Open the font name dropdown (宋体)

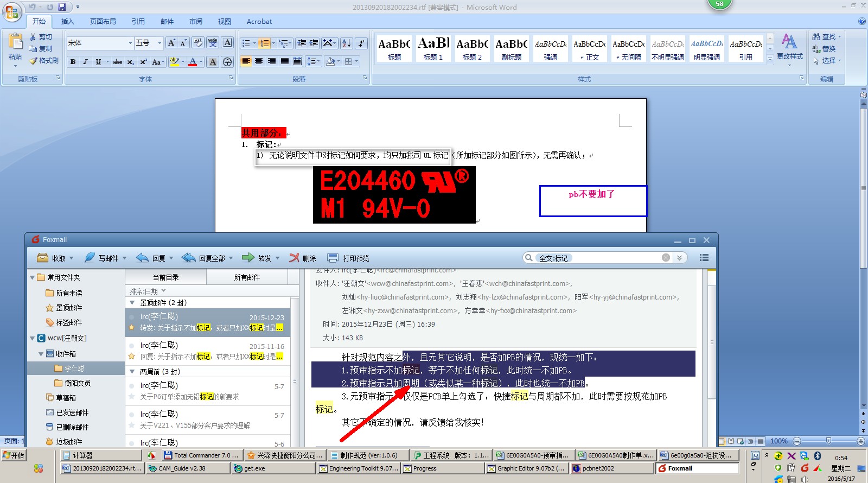coord(130,43)
